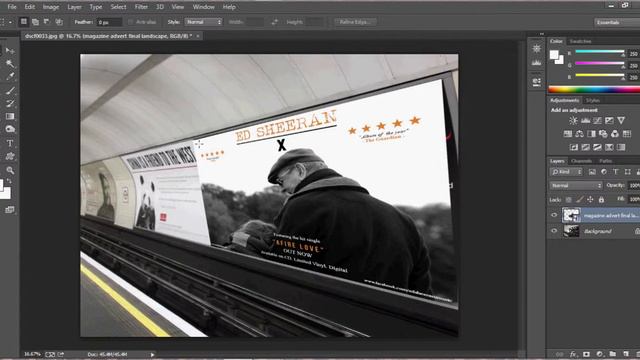Open the Image menu
The height and width of the screenshot is (360, 640).
coord(51,7)
